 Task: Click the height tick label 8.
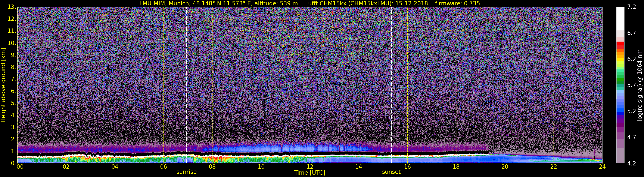13,67
